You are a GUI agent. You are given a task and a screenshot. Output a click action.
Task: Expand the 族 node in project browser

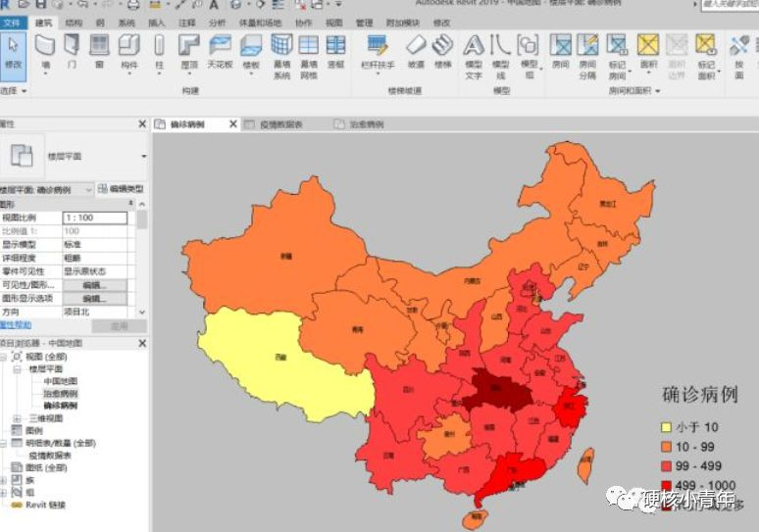(x=4, y=480)
